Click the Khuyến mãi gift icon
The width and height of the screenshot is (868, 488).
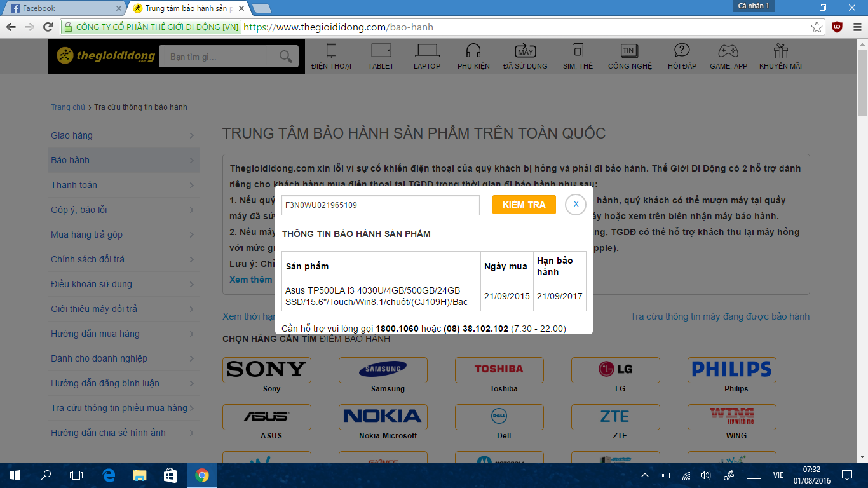(x=780, y=51)
